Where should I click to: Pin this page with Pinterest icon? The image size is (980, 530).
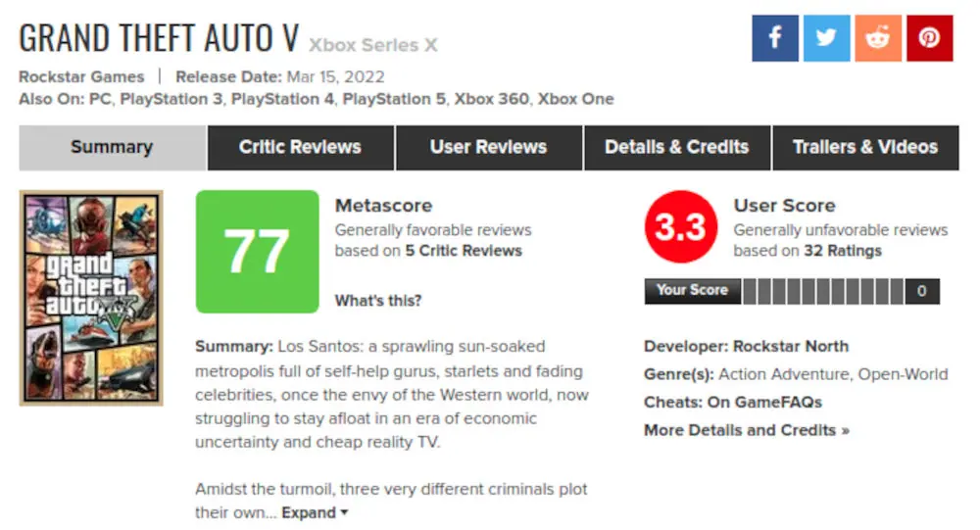929,38
